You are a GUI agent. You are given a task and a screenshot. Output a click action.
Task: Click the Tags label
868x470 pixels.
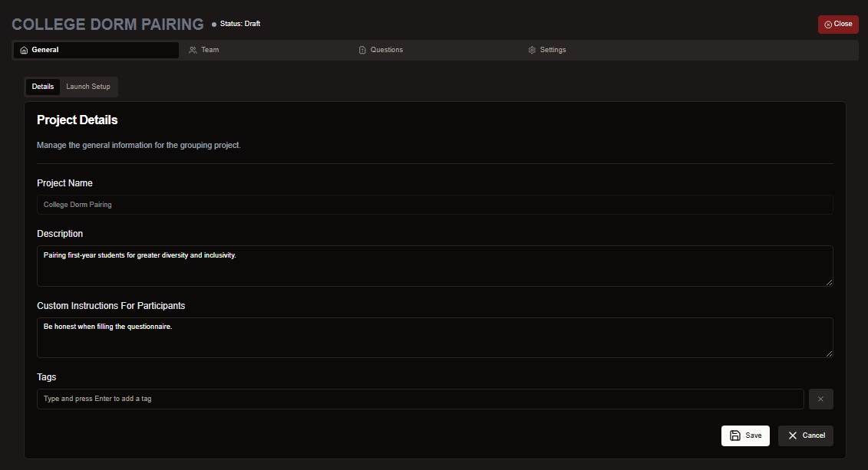click(x=47, y=377)
